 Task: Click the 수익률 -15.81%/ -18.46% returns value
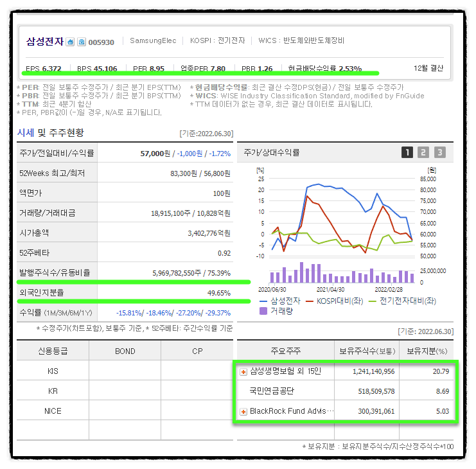click(173, 313)
